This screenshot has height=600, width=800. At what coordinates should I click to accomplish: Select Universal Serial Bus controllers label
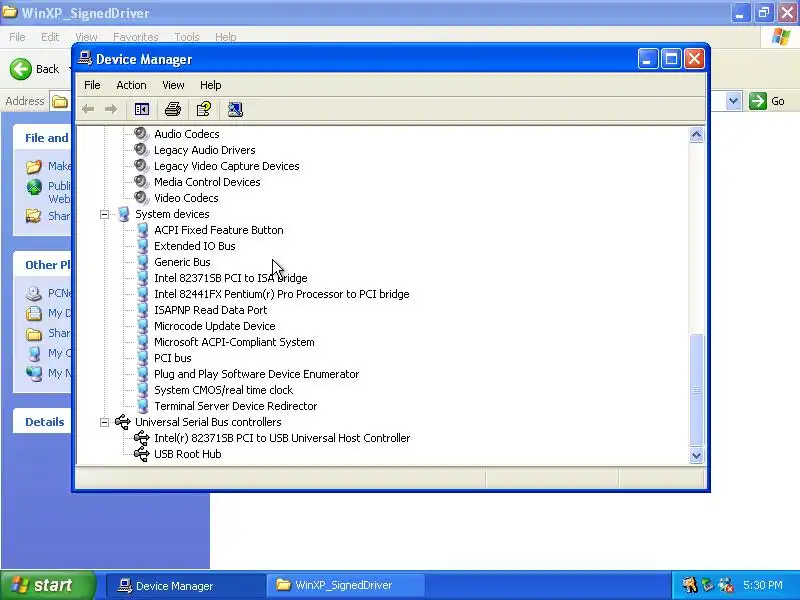(x=208, y=422)
